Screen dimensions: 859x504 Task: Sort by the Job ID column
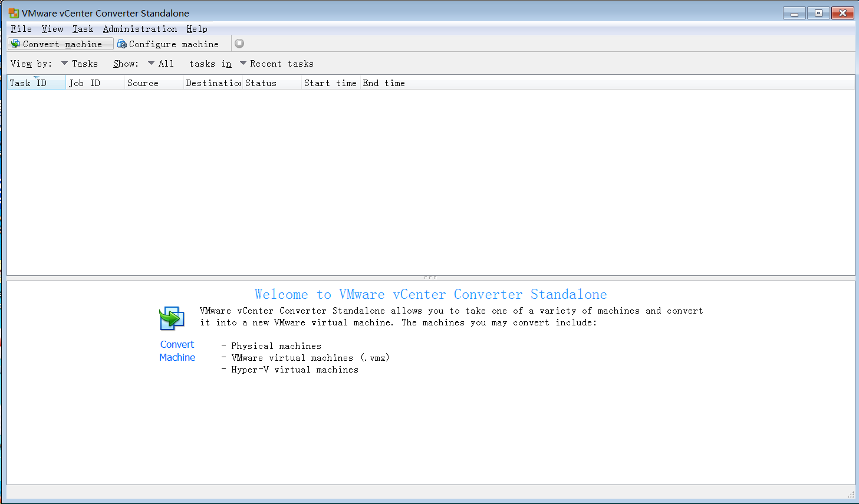[x=95, y=83]
